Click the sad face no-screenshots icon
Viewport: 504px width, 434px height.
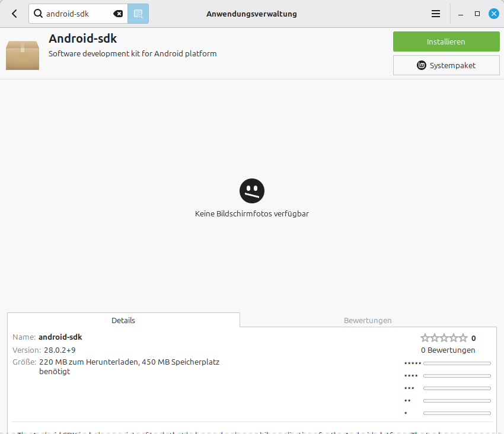pos(252,191)
